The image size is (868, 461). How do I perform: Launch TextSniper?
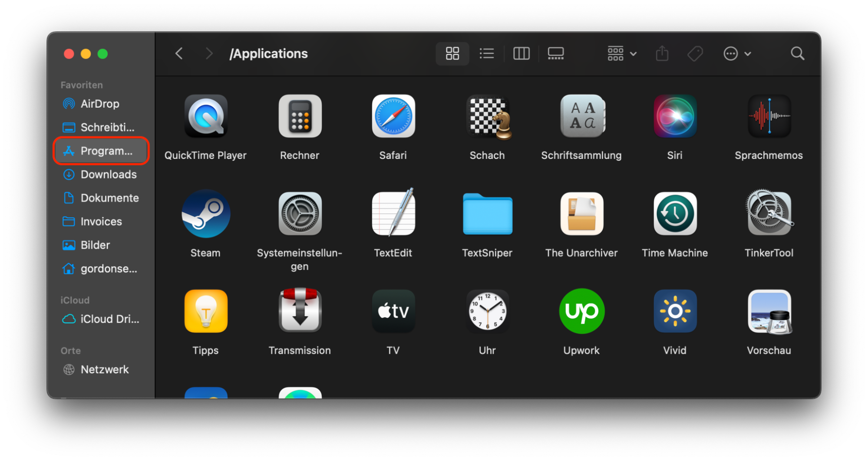[487, 214]
